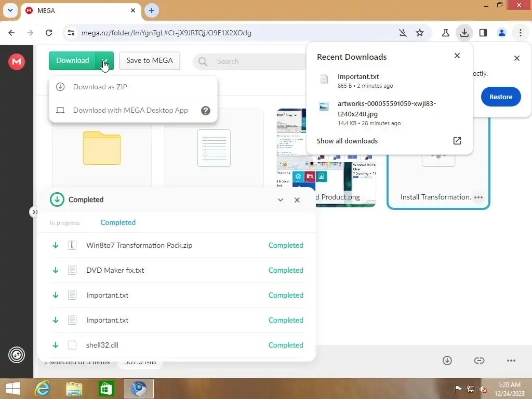Viewport: 532px width, 399px height.
Task: Switch to the Completed tab
Action: (118, 222)
